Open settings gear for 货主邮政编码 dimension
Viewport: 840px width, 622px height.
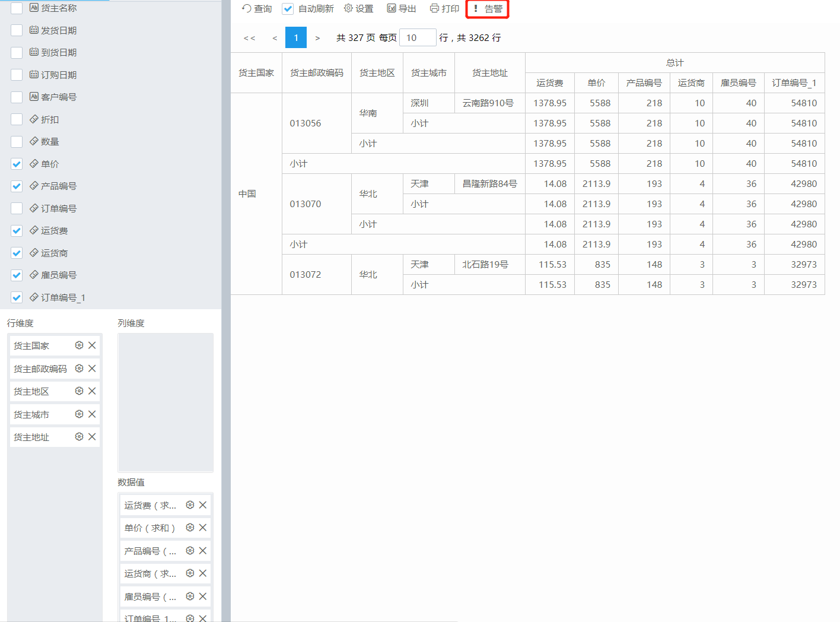(x=79, y=369)
